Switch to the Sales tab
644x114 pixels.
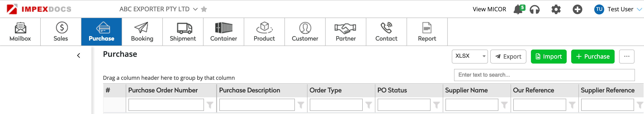click(61, 32)
